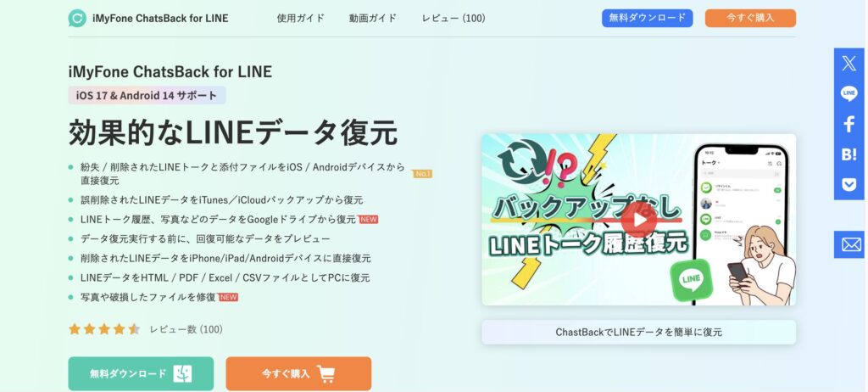The width and height of the screenshot is (868, 392).
Task: Click the five-star rating
Action: [104, 329]
